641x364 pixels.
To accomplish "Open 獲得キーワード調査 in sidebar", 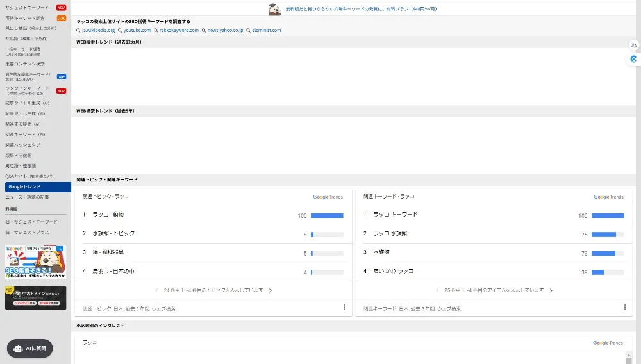I will tap(25, 18).
